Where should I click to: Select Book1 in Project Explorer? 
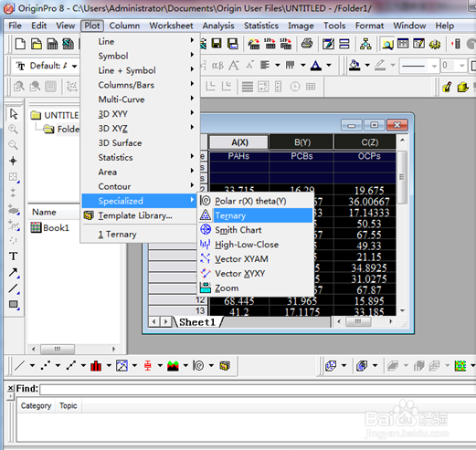click(50, 227)
